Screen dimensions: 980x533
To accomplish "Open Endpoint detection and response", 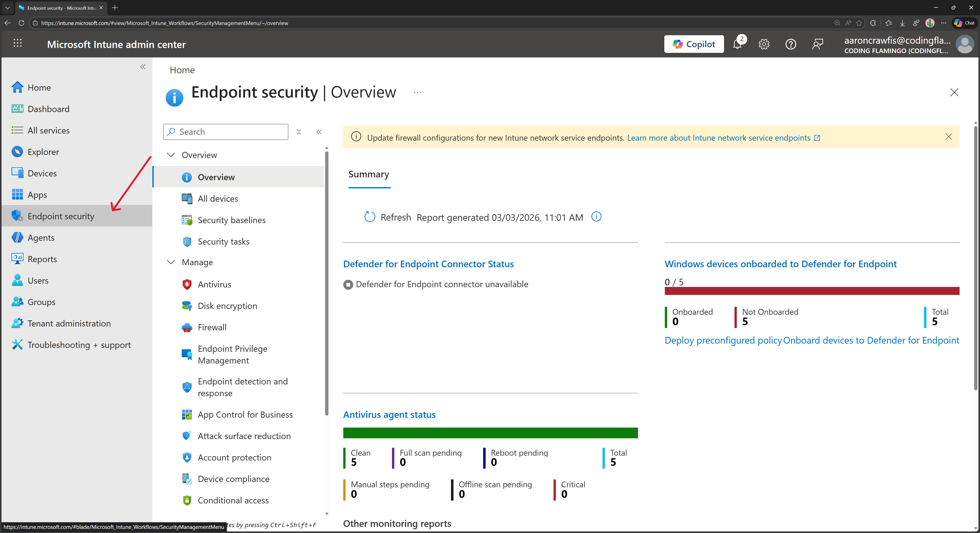I will coord(242,387).
